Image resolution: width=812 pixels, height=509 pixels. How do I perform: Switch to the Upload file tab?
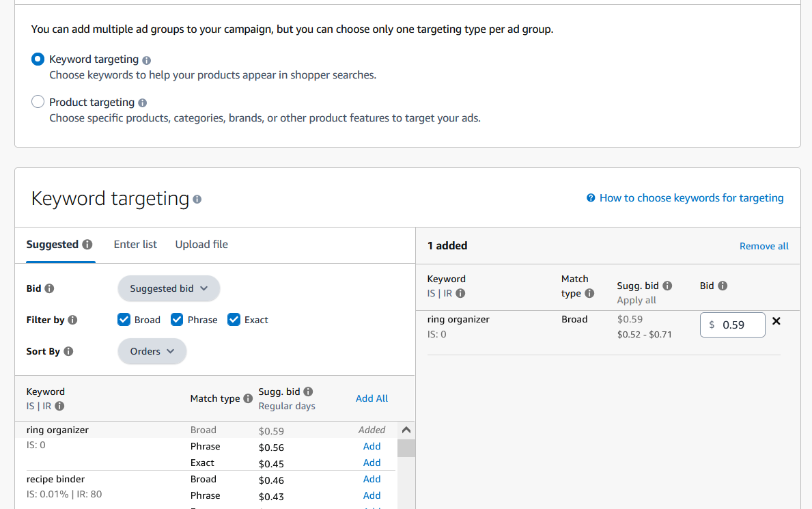click(201, 244)
